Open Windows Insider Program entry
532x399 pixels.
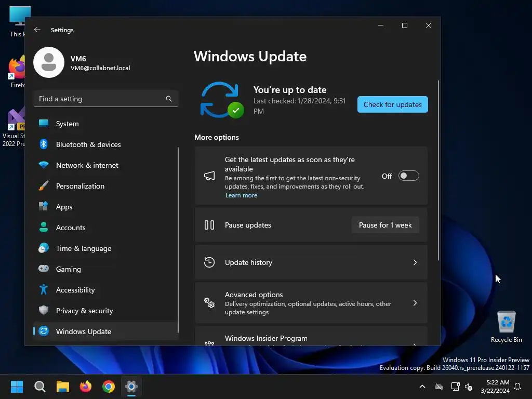[x=311, y=336]
